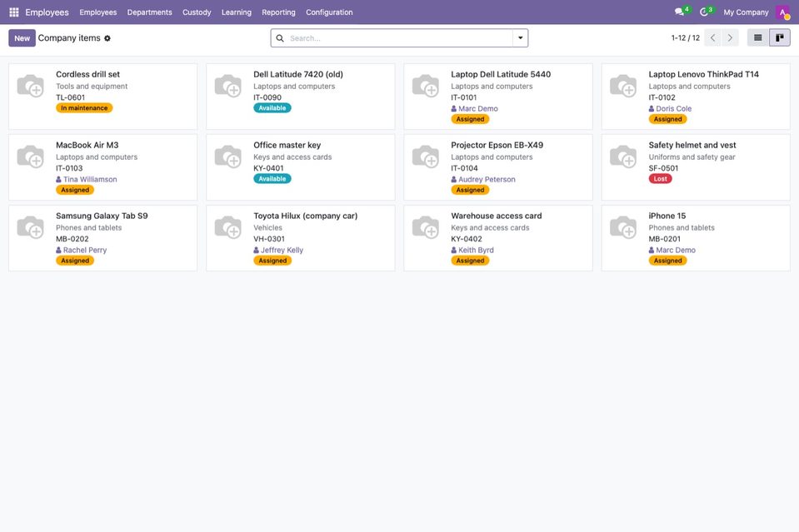
Task: Click the gear icon beside Company items
Action: 107,38
